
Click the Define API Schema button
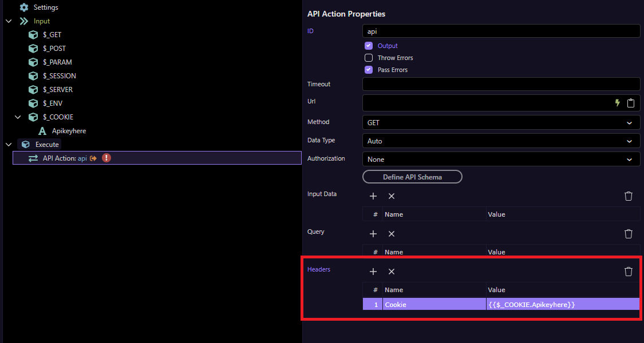tap(412, 177)
